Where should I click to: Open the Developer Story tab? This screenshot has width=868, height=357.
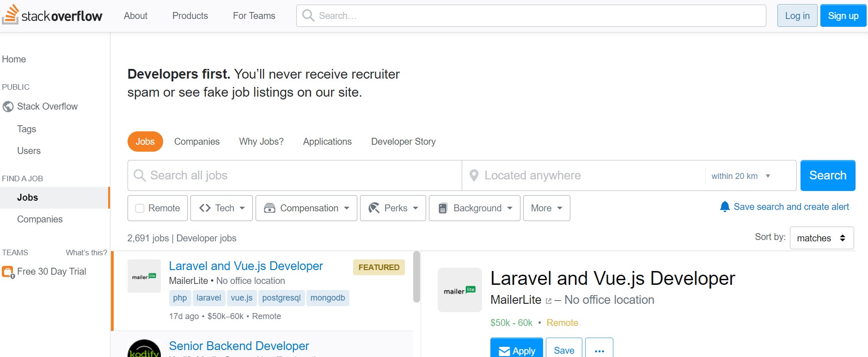point(403,142)
